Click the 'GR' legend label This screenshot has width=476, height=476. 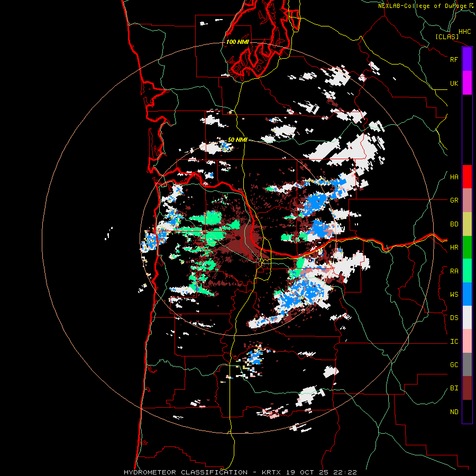point(454,200)
